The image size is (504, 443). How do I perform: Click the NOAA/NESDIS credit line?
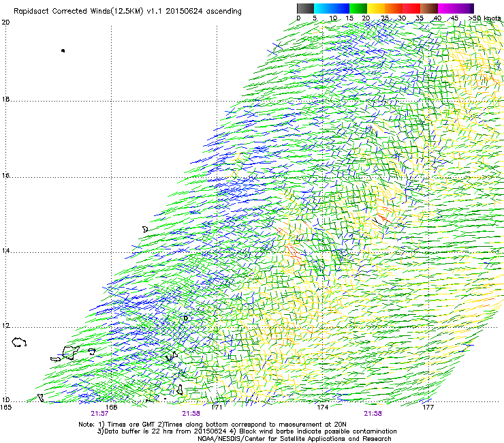coord(294,439)
